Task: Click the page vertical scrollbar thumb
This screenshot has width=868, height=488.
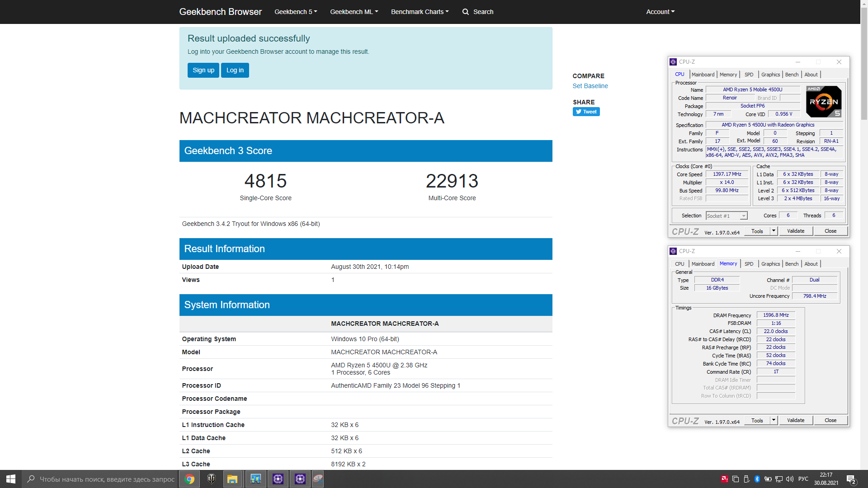Action: 864,63
